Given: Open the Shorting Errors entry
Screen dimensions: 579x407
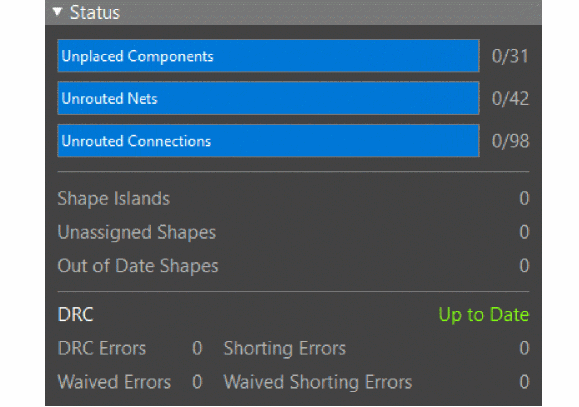Looking at the screenshot, I should [x=285, y=349].
